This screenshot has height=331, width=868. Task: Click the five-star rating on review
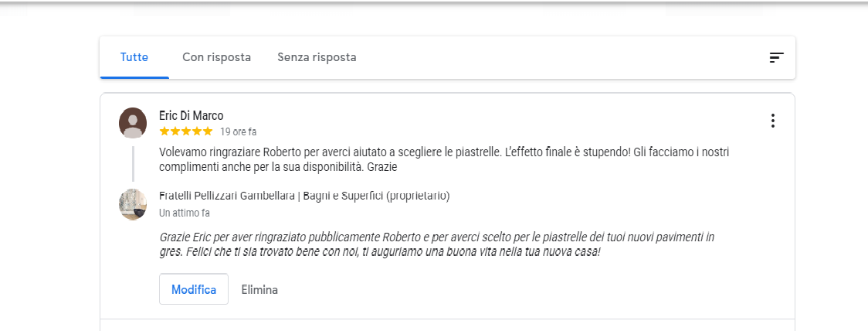point(186,132)
